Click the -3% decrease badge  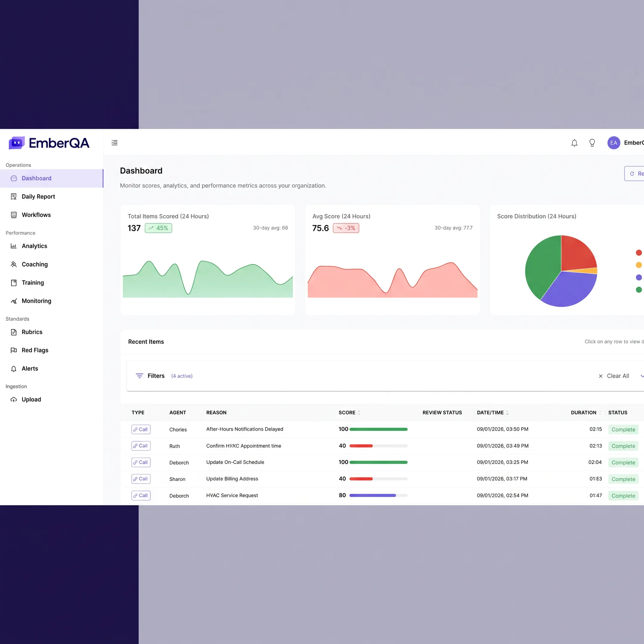pos(346,228)
